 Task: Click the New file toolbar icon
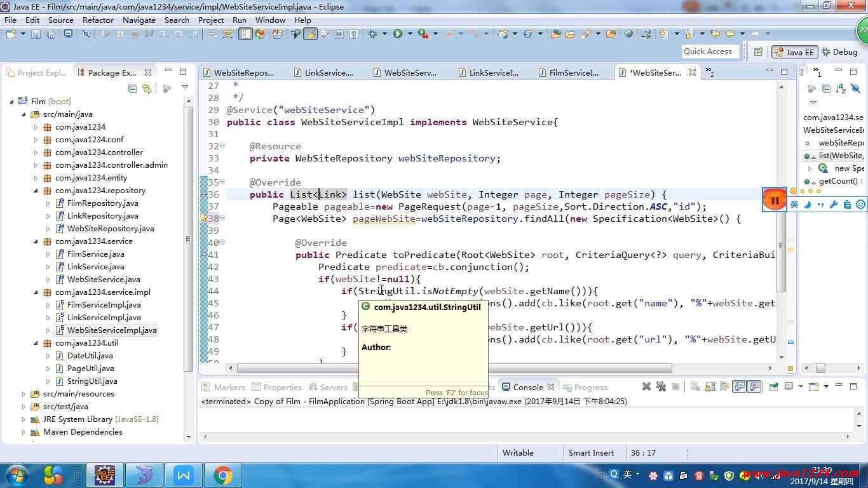pyautogui.click(x=11, y=34)
